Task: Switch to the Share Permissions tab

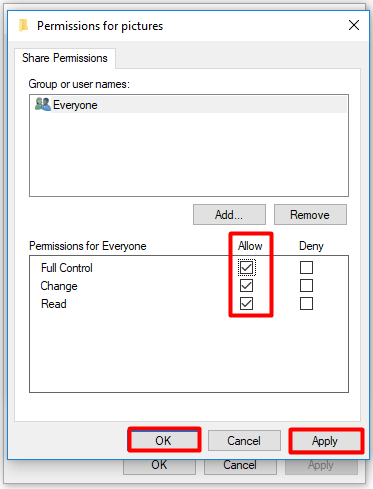Action: point(65,58)
